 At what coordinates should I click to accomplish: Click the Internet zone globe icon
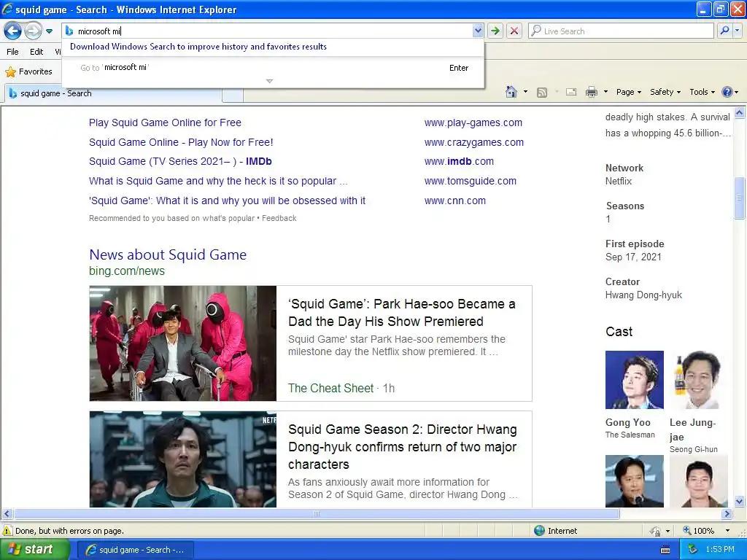point(539,531)
